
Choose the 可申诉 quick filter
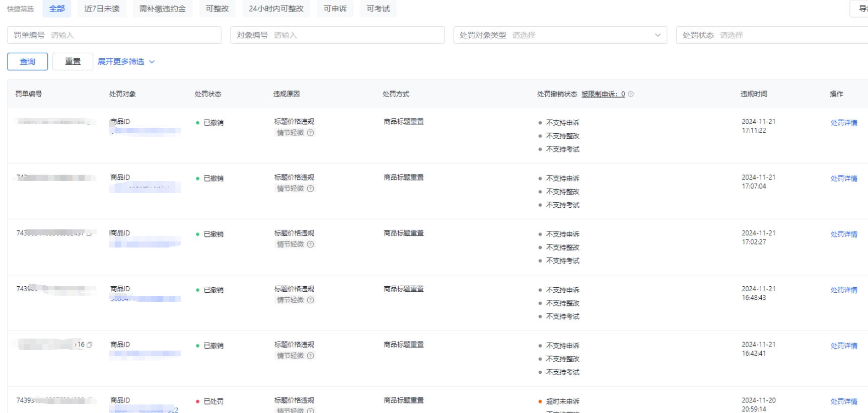[335, 9]
